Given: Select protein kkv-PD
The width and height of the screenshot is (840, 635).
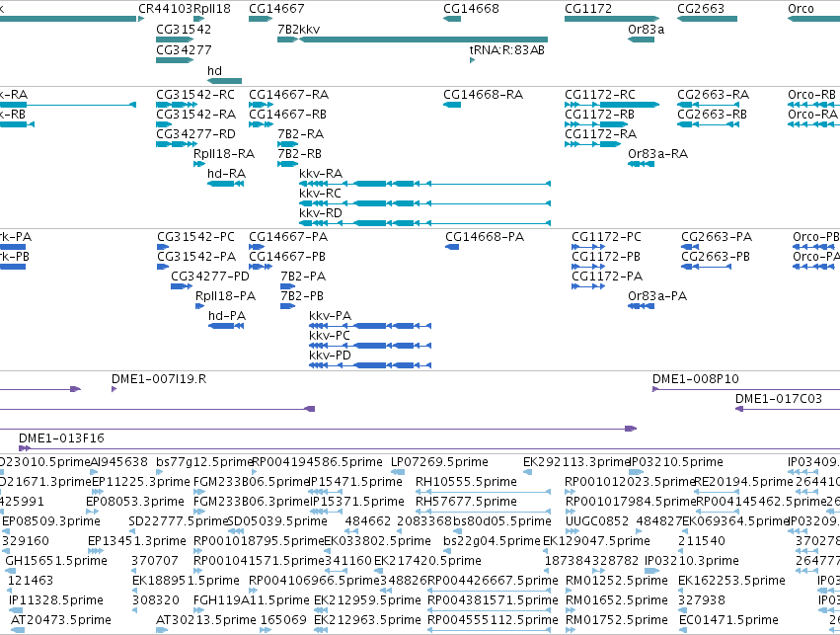Looking at the screenshot, I should click(x=370, y=365).
